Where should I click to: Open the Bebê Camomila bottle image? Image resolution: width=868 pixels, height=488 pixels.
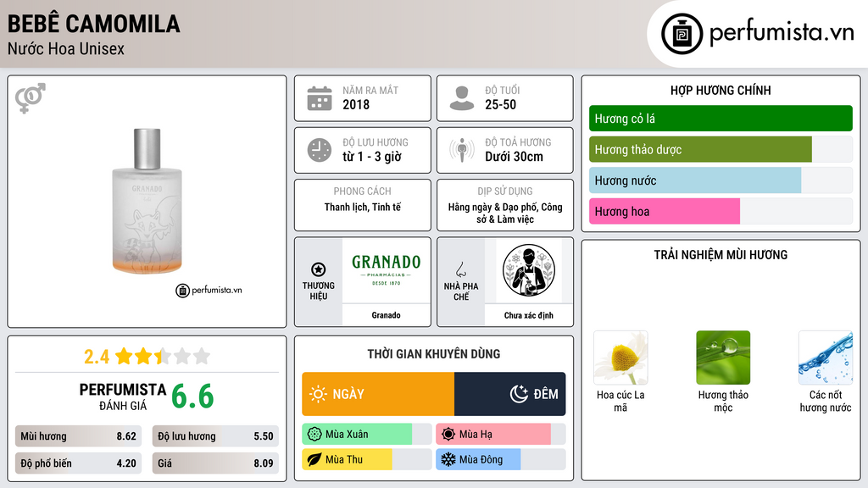pyautogui.click(x=147, y=201)
